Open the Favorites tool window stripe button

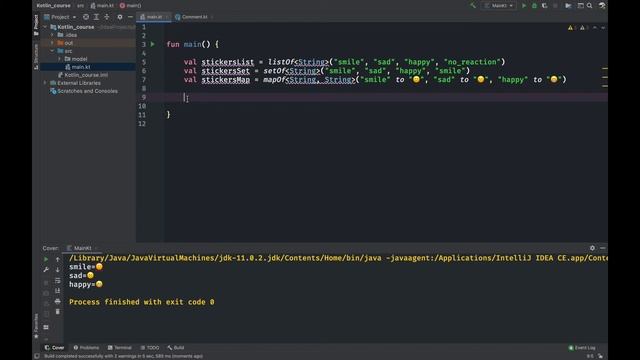coord(36,326)
